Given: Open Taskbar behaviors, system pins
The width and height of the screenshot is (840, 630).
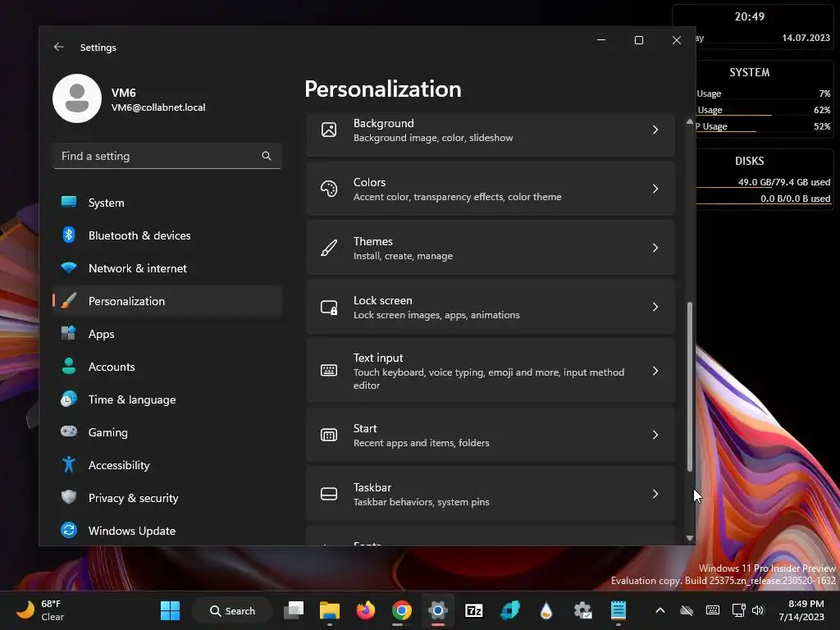Looking at the screenshot, I should point(491,494).
